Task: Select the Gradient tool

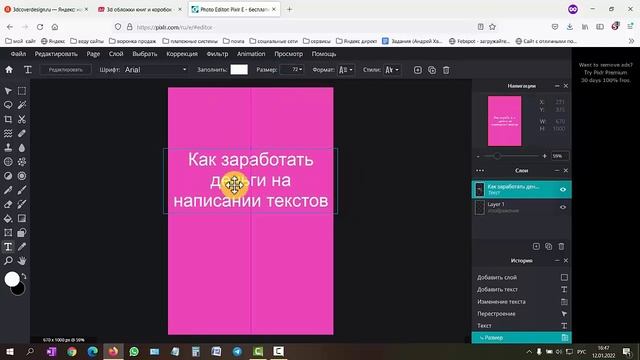Action: (x=22, y=218)
